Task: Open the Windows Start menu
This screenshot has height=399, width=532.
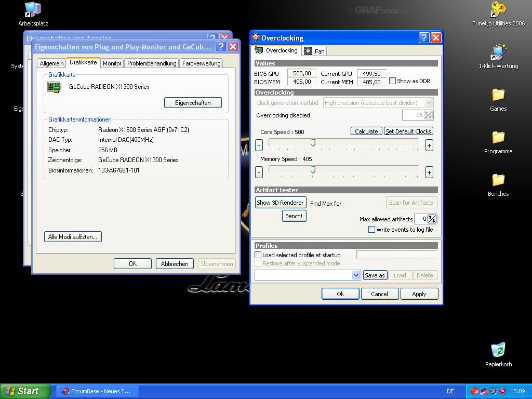Action: click(x=25, y=391)
